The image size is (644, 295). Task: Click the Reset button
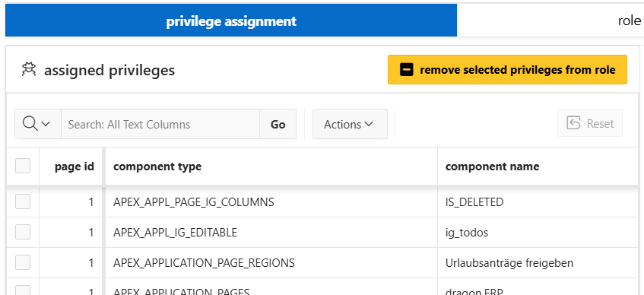(x=590, y=123)
